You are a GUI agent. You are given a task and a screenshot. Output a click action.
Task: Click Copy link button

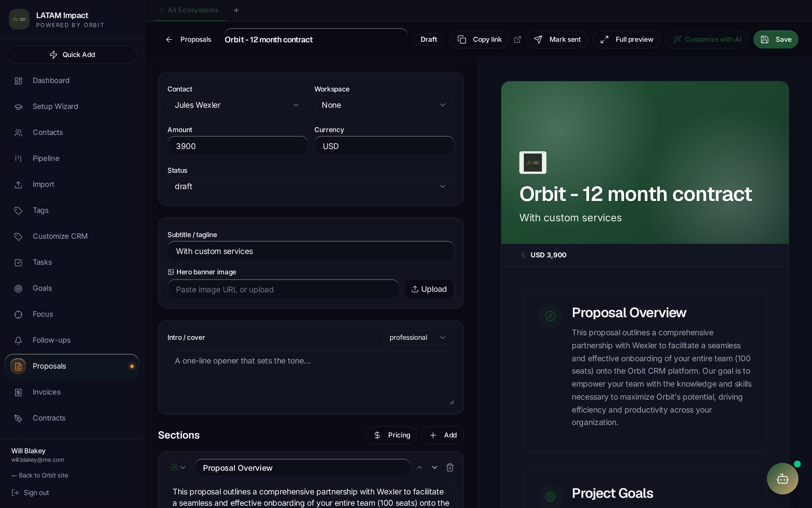tap(479, 40)
